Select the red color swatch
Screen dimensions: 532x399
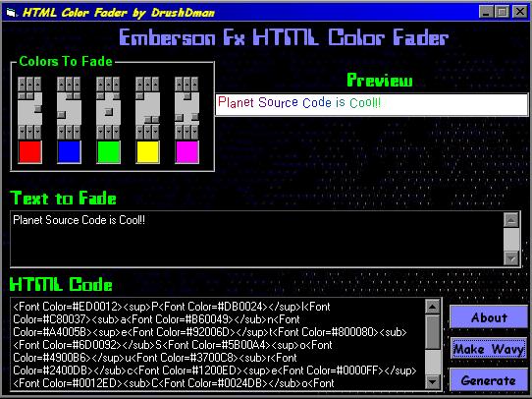click(x=29, y=151)
